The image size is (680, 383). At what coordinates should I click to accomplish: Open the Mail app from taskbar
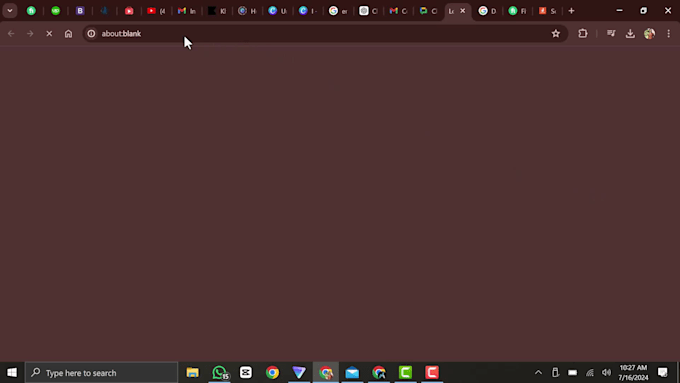click(352, 373)
